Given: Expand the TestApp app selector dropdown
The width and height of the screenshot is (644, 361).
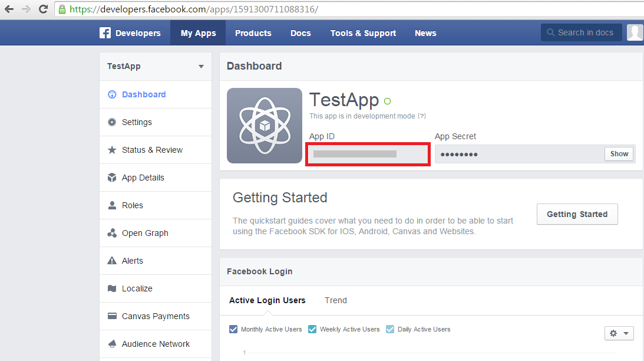Looking at the screenshot, I should pos(155,66).
